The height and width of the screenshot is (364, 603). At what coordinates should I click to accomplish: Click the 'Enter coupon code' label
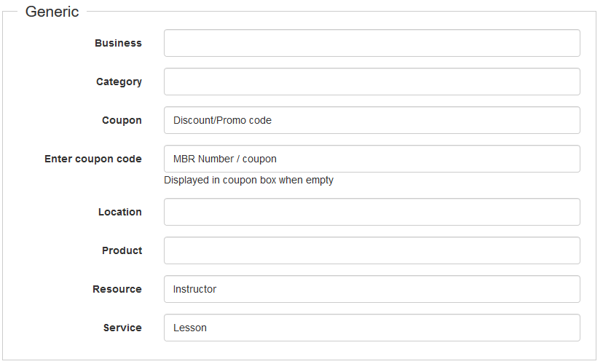coord(93,159)
